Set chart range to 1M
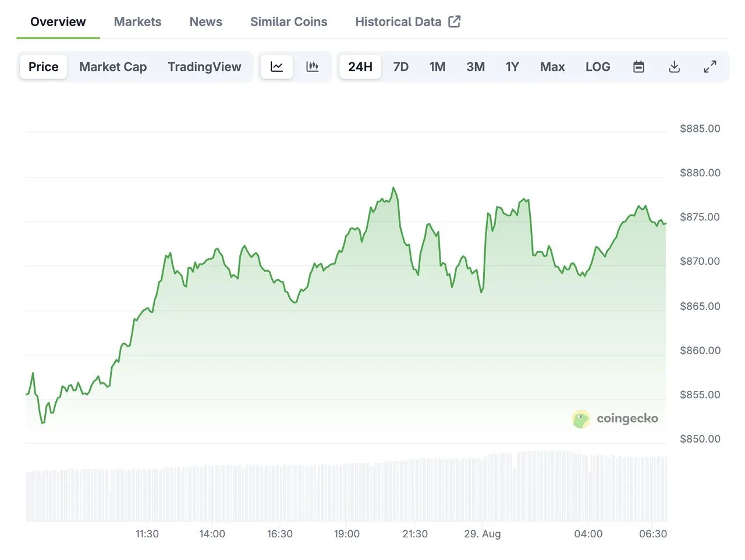745x560 pixels. click(x=437, y=67)
